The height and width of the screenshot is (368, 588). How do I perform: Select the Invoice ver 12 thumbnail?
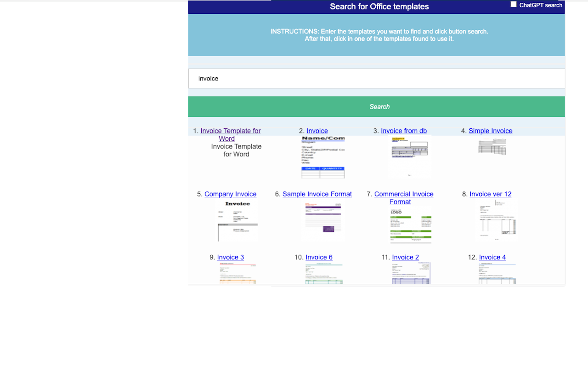click(497, 220)
